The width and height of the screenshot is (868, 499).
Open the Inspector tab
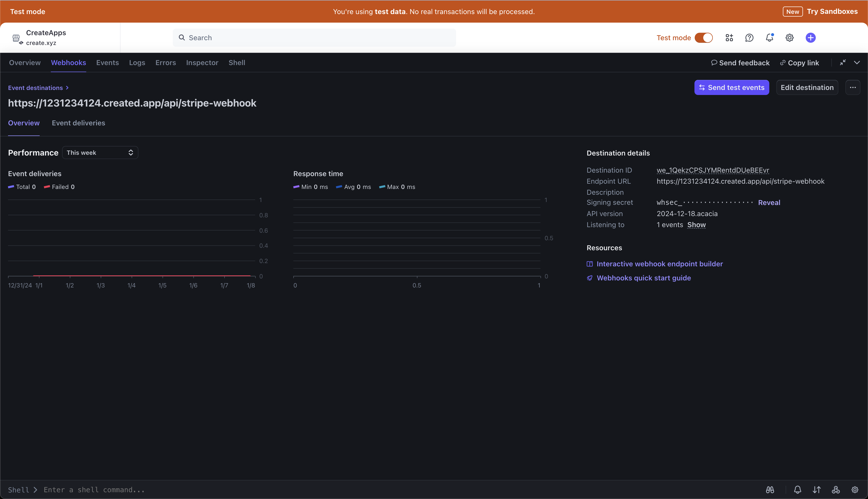click(x=202, y=63)
